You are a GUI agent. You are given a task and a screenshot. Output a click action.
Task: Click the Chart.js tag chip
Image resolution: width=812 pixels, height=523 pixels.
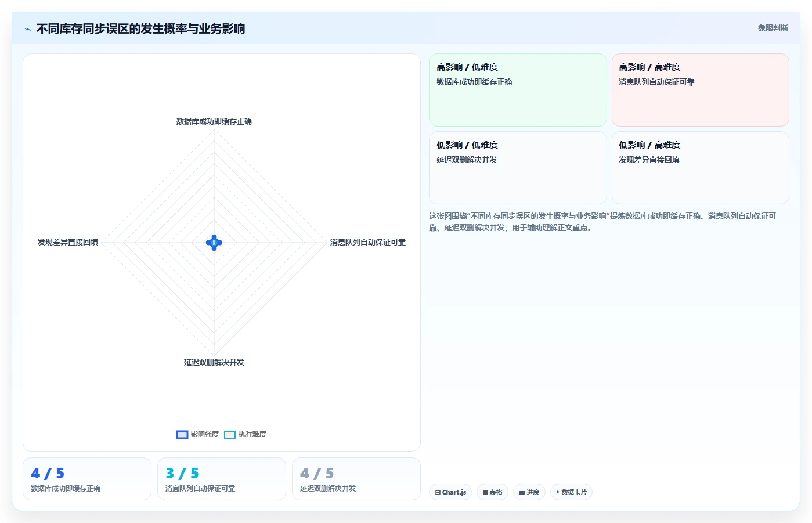(x=450, y=492)
